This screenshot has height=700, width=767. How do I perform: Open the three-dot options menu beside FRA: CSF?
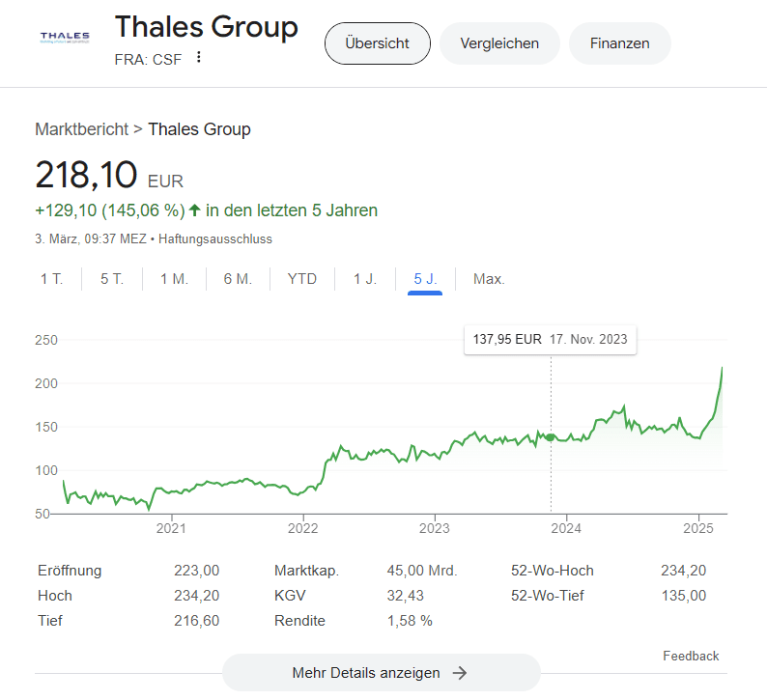coord(199,57)
